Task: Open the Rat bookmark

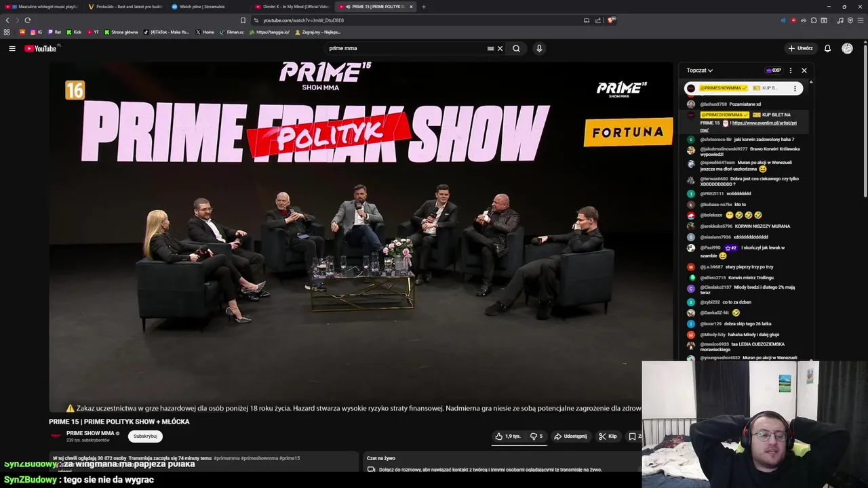Action: (54, 32)
